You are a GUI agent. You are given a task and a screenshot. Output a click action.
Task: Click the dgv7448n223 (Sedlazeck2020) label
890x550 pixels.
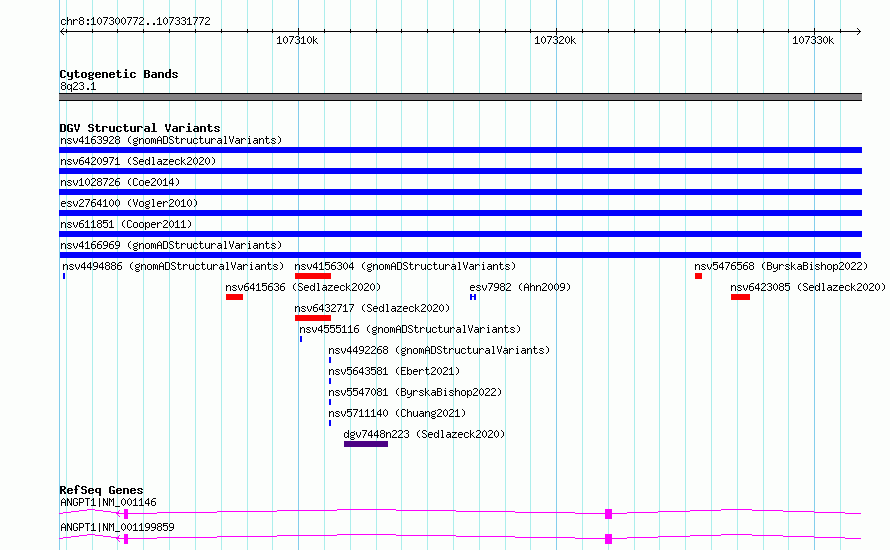pyautogui.click(x=424, y=434)
